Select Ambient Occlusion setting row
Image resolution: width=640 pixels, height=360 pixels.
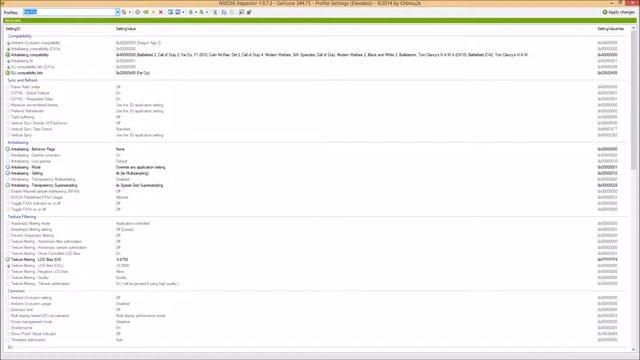coord(316,298)
